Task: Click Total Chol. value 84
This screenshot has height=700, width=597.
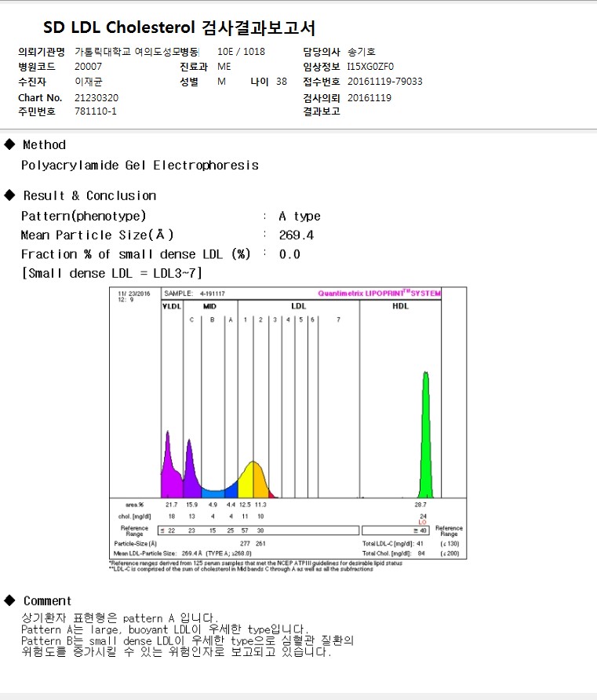Action: point(421,553)
